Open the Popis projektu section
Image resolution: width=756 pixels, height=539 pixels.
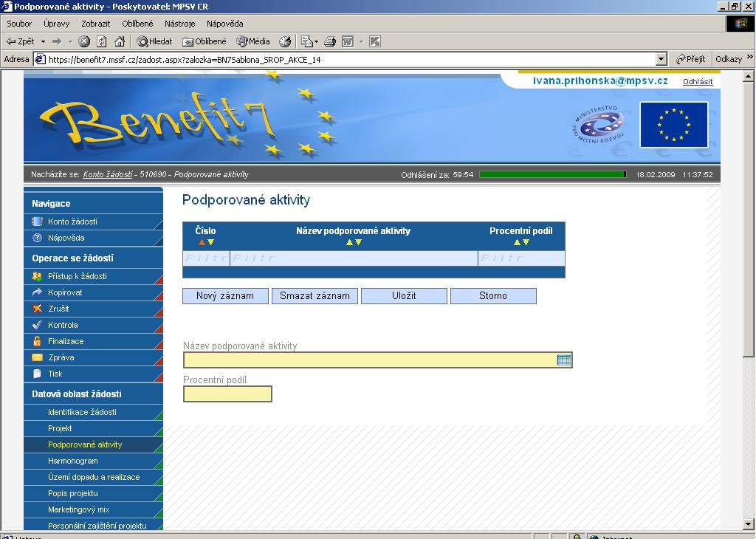93,494
